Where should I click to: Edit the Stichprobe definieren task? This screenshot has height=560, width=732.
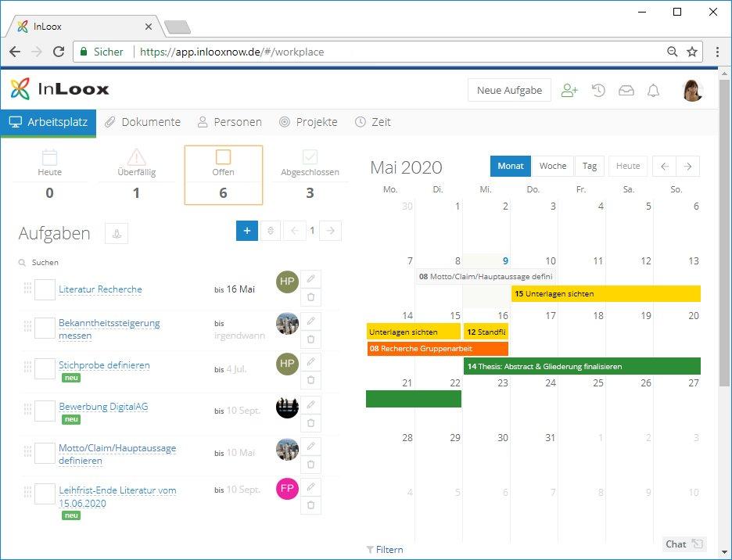311,362
